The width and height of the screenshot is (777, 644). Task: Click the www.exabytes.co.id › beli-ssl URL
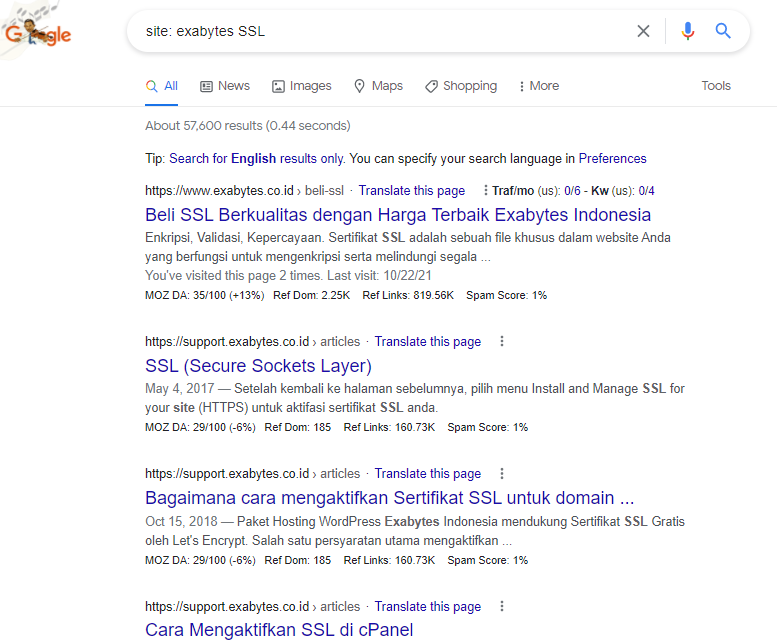(x=244, y=191)
